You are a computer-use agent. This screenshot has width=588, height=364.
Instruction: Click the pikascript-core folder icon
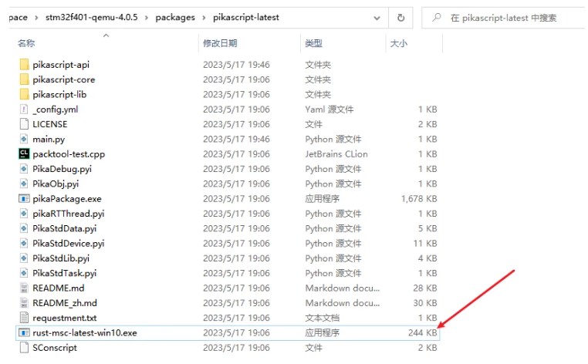[x=24, y=79]
